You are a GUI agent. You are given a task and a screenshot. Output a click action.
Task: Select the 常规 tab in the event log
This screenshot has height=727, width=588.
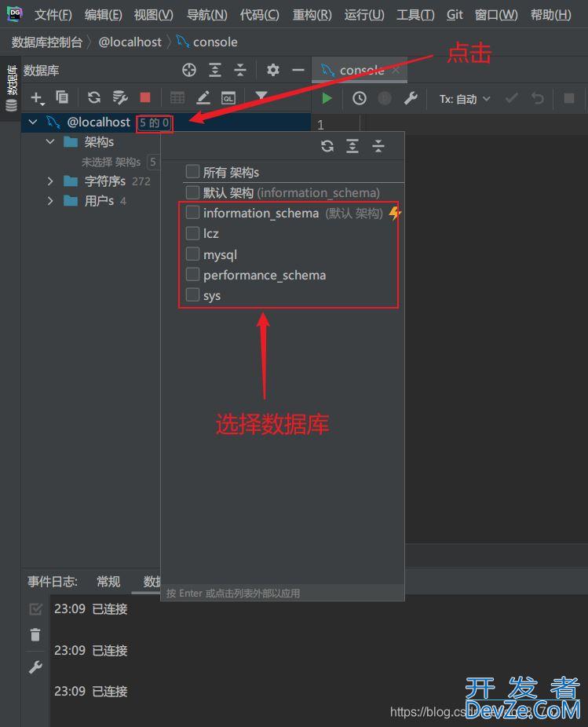coord(108,582)
